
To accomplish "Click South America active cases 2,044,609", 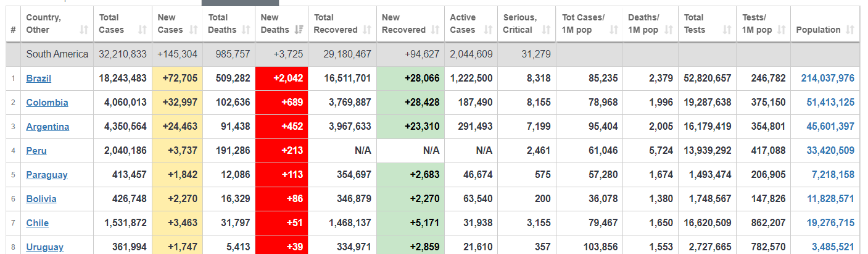I will (471, 54).
